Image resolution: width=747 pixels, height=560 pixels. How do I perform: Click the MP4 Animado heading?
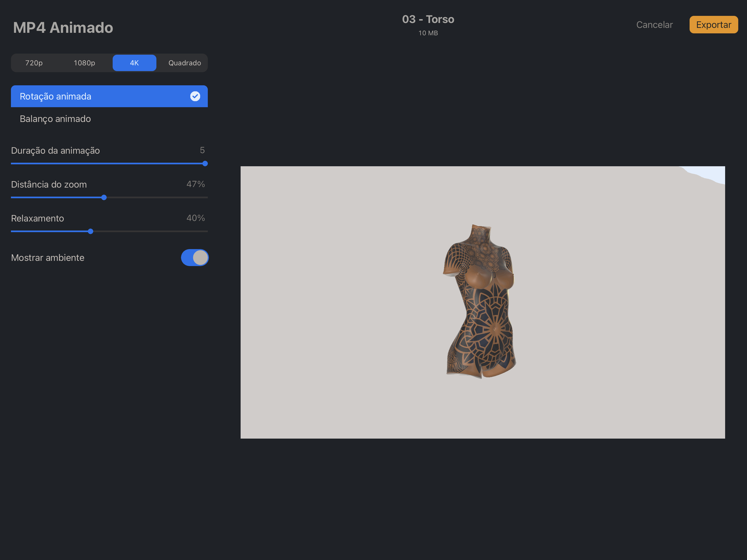point(63,28)
